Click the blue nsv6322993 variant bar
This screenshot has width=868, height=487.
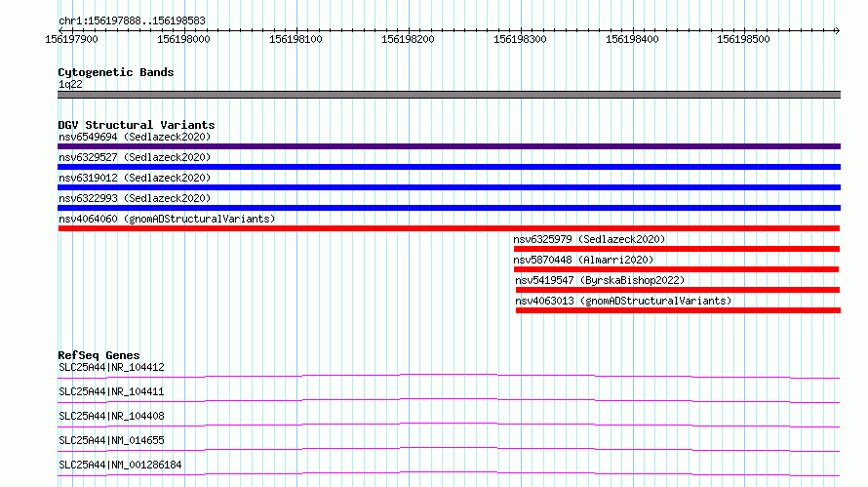point(449,208)
